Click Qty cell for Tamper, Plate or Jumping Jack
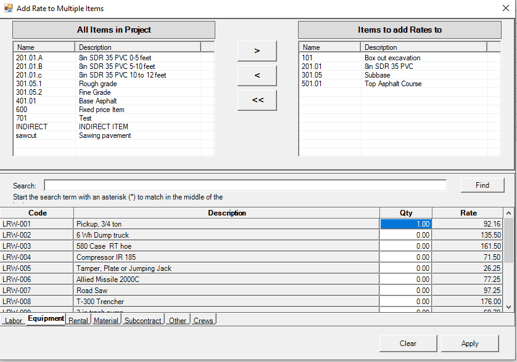Viewport: 517px width, 362px height. (x=406, y=268)
